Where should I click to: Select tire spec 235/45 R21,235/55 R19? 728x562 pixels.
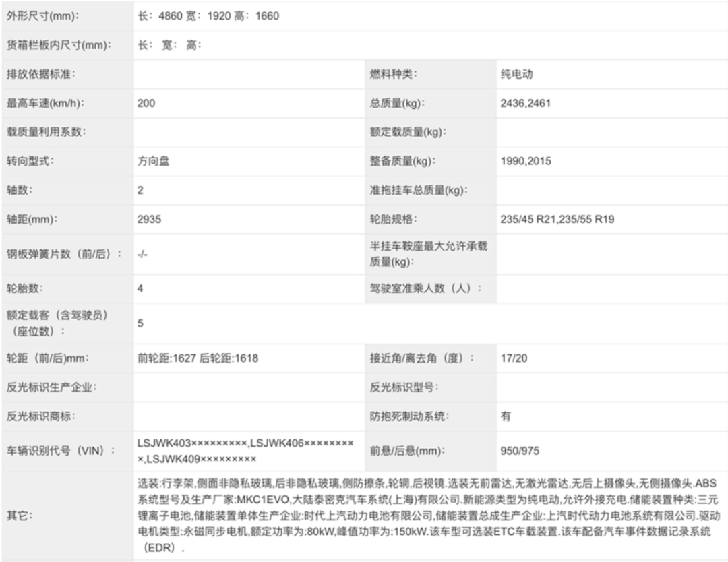click(557, 220)
